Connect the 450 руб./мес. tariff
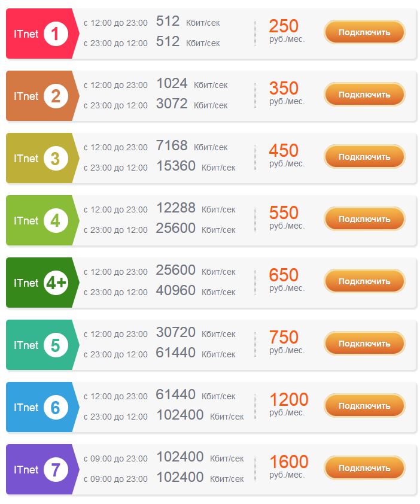The image size is (420, 504). 364,157
